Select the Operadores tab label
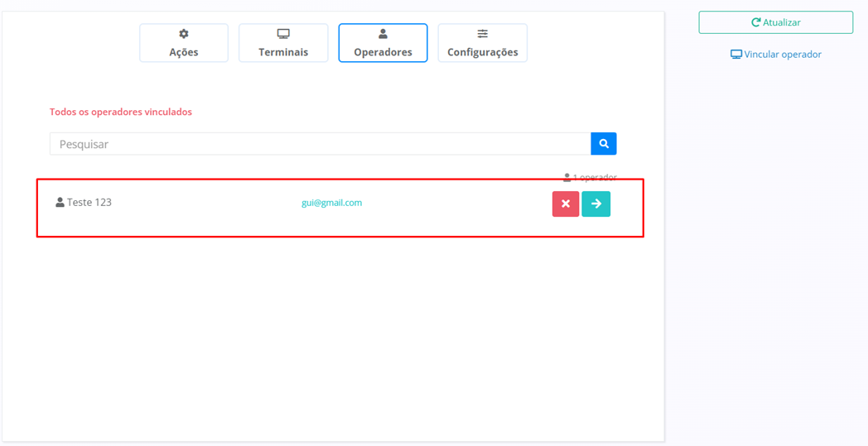 tap(383, 52)
